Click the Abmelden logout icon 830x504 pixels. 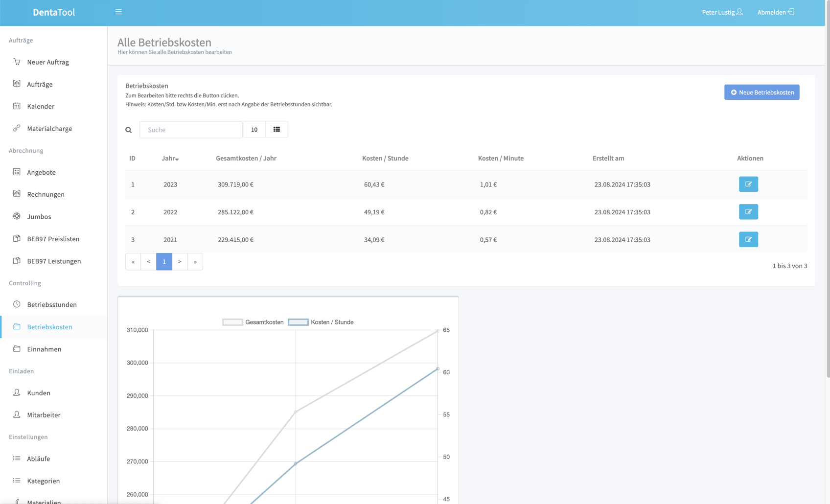791,12
